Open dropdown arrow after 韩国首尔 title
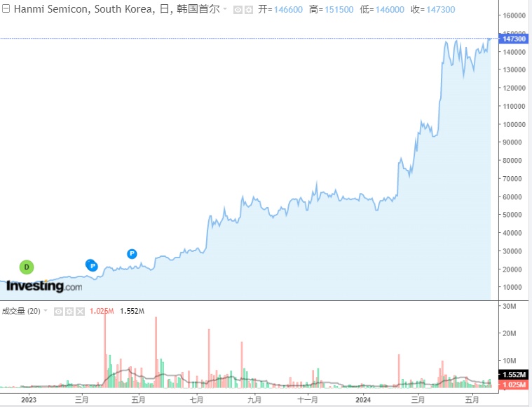 tap(224, 9)
